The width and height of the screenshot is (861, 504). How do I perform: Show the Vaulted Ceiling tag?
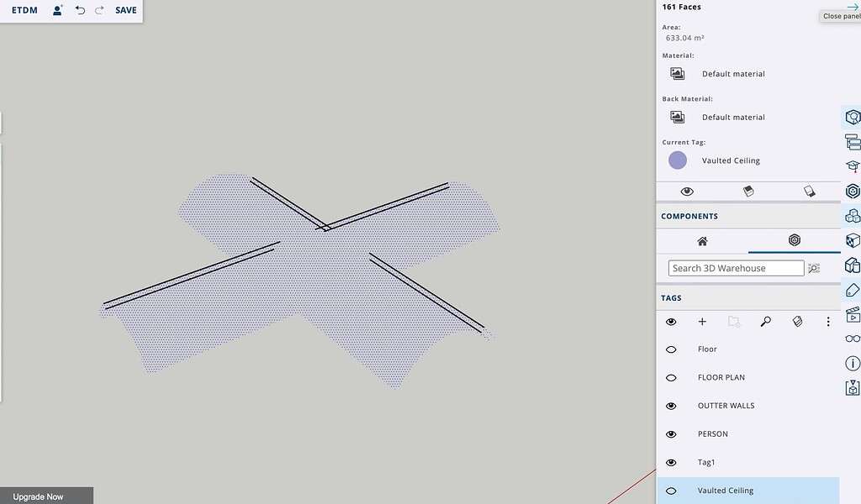671,490
